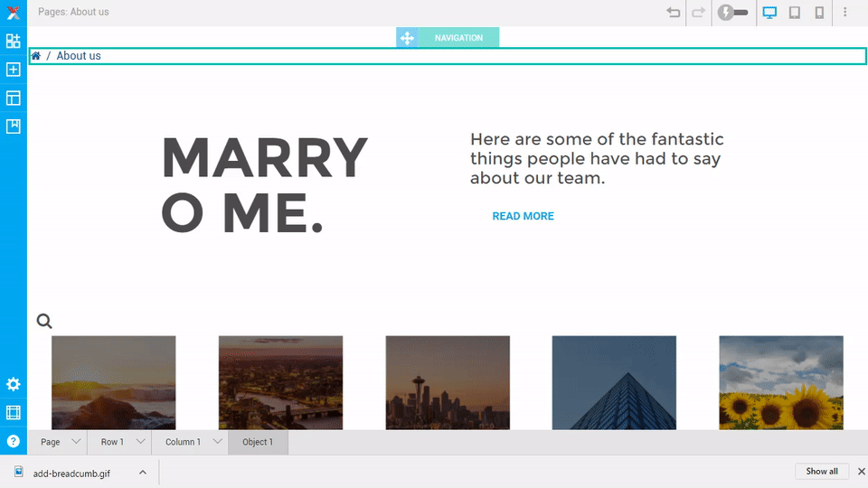868x488 pixels.
Task: Switch to mobile phone preview
Action: 819,12
